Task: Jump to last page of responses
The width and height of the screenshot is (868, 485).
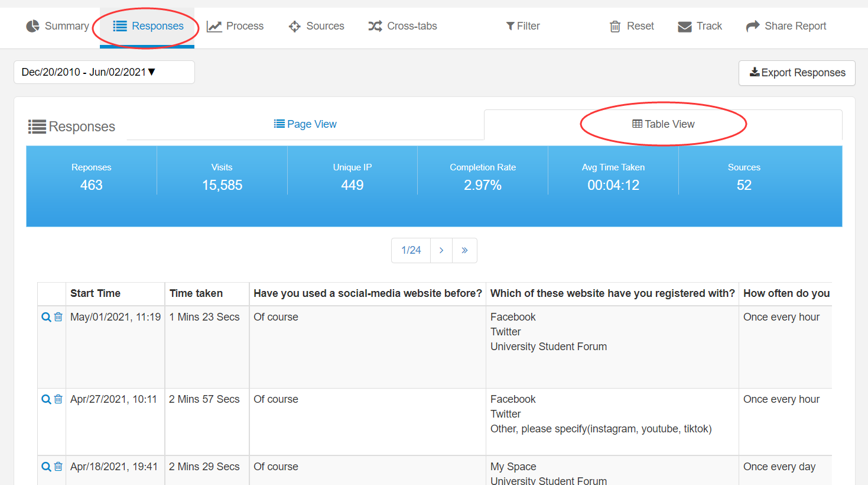Action: [464, 250]
